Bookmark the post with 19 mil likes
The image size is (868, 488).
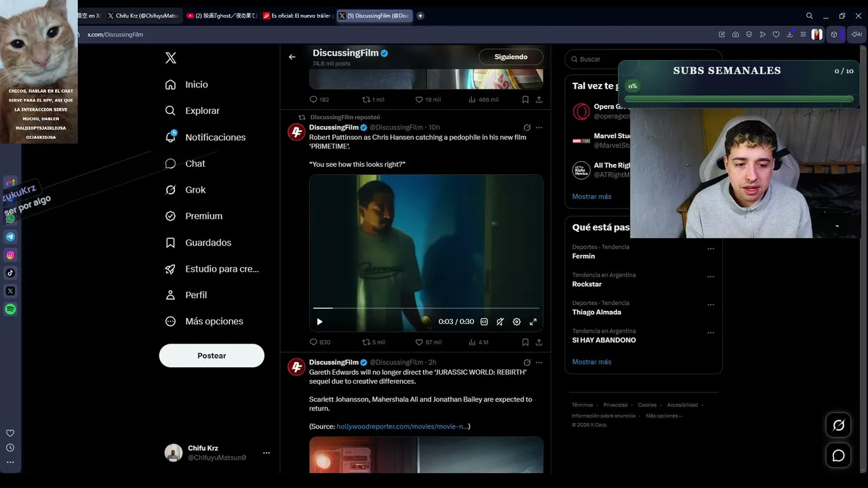pyautogui.click(x=526, y=100)
